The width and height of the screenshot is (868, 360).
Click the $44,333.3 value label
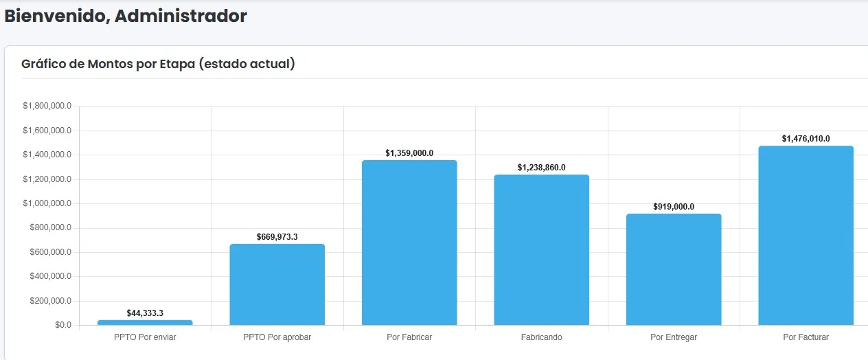click(145, 313)
